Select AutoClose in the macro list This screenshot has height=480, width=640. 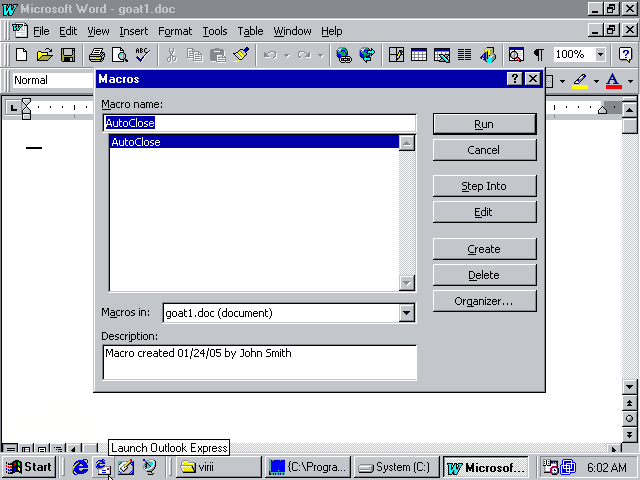pos(254,142)
